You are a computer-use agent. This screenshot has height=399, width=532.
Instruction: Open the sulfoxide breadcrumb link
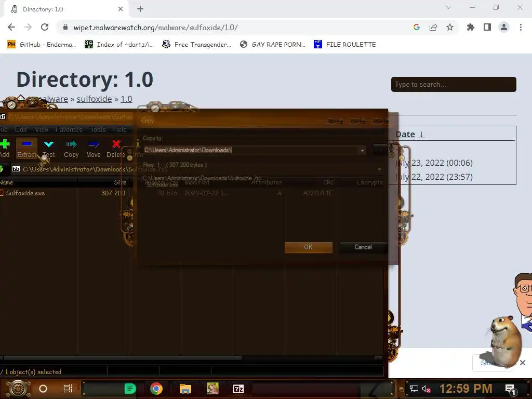pyautogui.click(x=95, y=99)
